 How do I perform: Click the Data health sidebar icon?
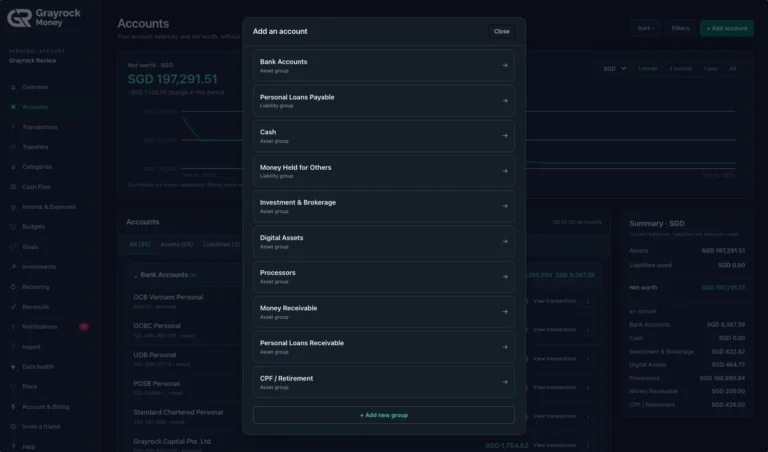(x=13, y=367)
